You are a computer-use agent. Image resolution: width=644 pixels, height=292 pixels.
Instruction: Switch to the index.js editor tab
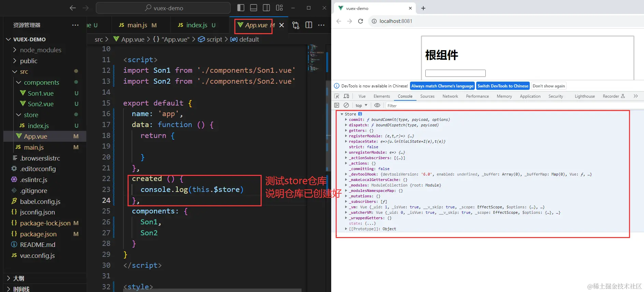197,25
